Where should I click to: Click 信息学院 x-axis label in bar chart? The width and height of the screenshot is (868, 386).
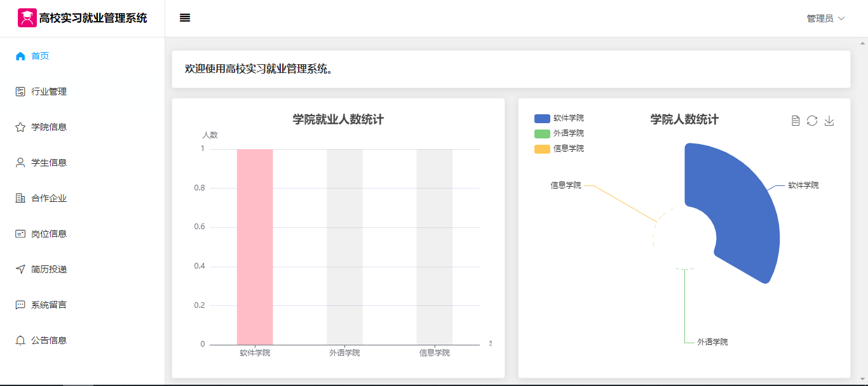(435, 353)
